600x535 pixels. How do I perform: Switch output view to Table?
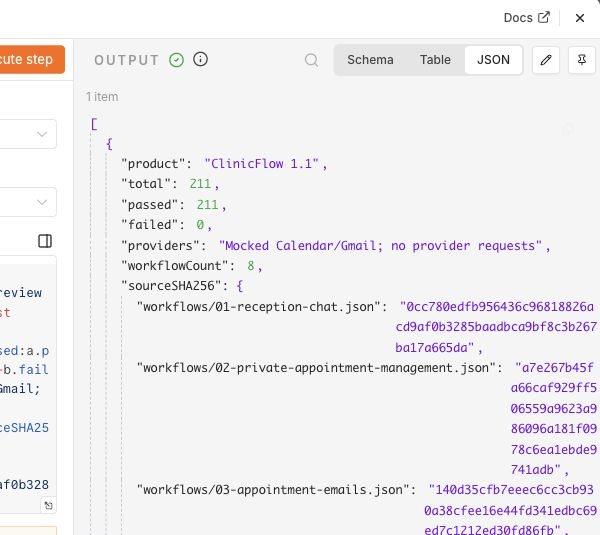[435, 60]
